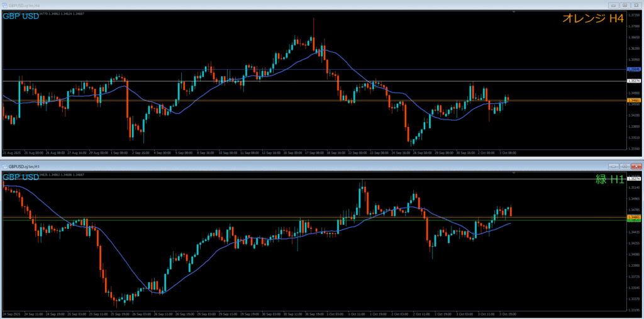
Task: Click the orange current price tag in H4 chart
Action: tap(635, 100)
